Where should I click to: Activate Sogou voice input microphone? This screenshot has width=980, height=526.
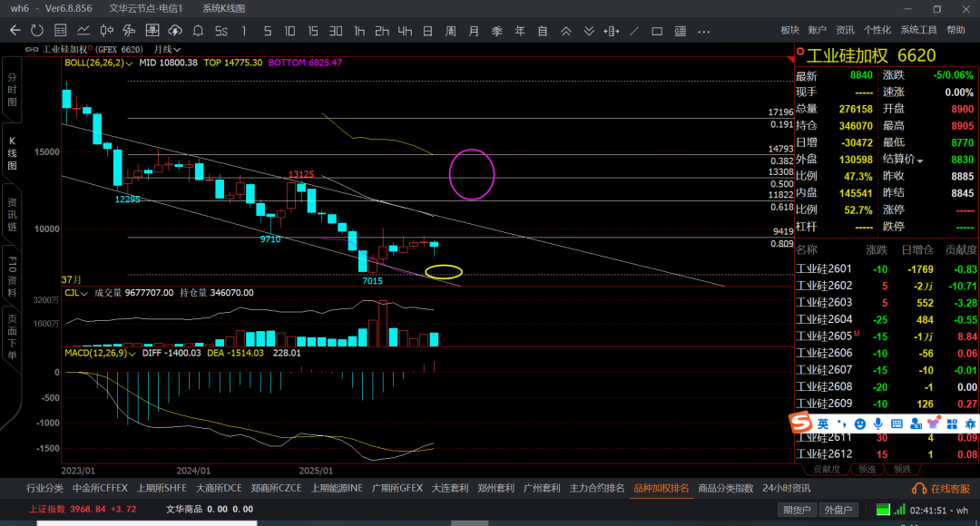[878, 424]
